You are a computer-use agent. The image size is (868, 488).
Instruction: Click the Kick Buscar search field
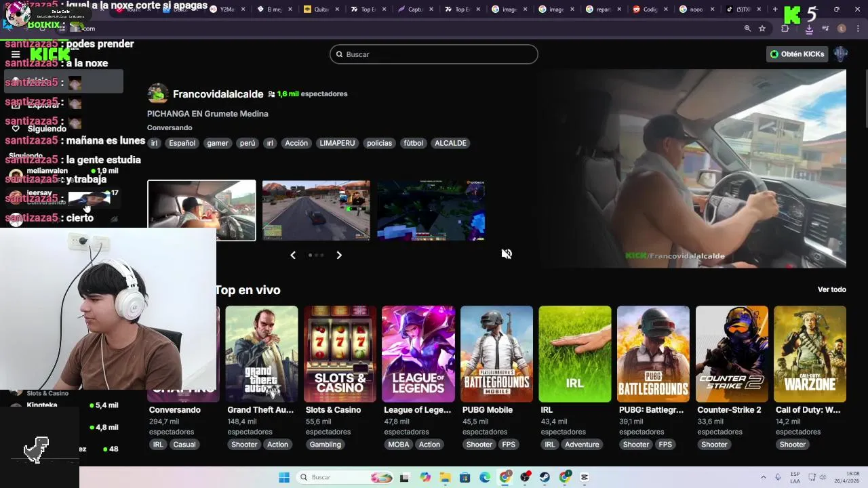click(x=434, y=54)
